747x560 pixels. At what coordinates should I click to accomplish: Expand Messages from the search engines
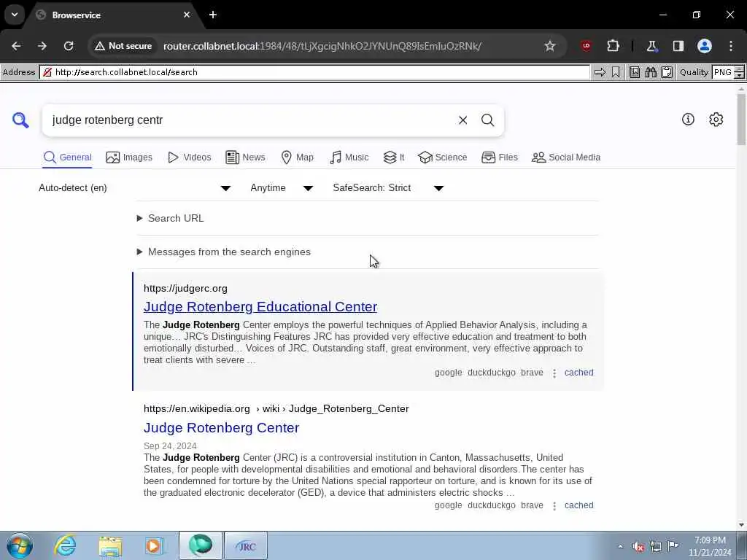pyautogui.click(x=224, y=252)
